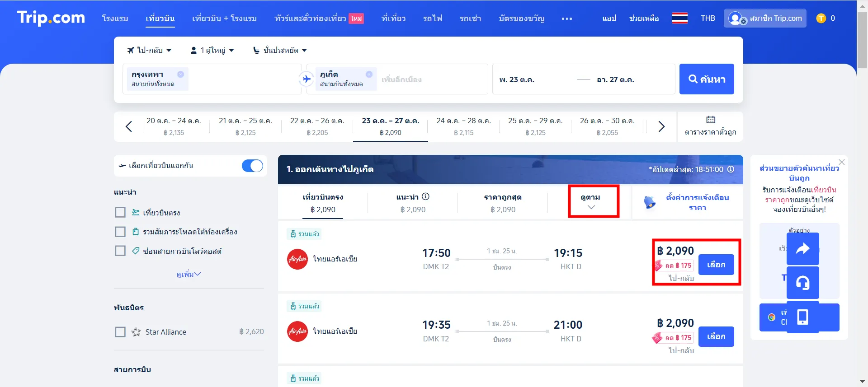868x387 pixels.
Task: Open the รถเช่า car rental menu
Action: (470, 19)
